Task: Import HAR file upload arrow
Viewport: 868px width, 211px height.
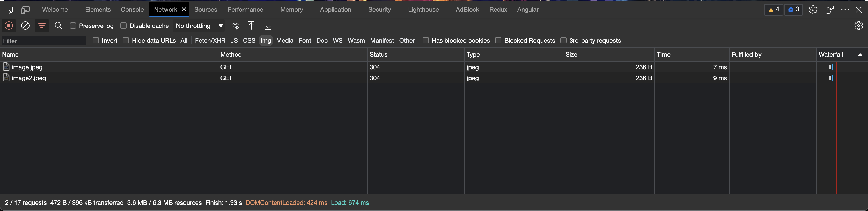Action: click(x=251, y=26)
